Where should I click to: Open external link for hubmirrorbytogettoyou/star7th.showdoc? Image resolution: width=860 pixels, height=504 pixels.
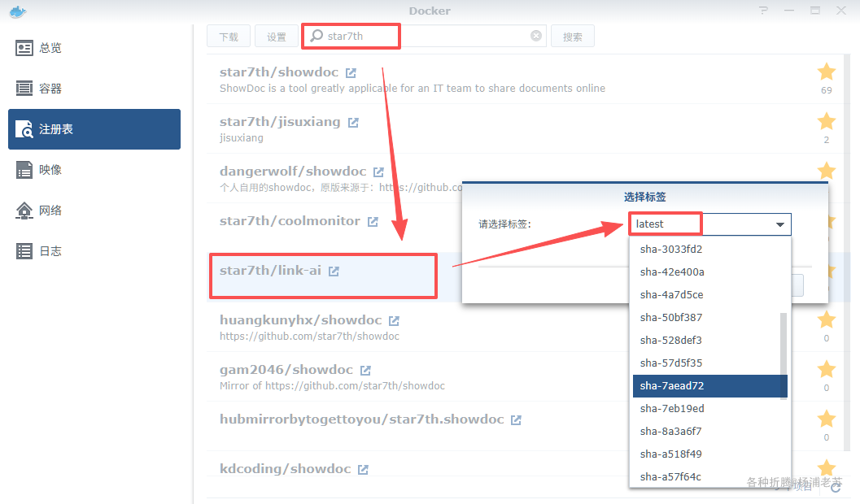pyautogui.click(x=516, y=419)
